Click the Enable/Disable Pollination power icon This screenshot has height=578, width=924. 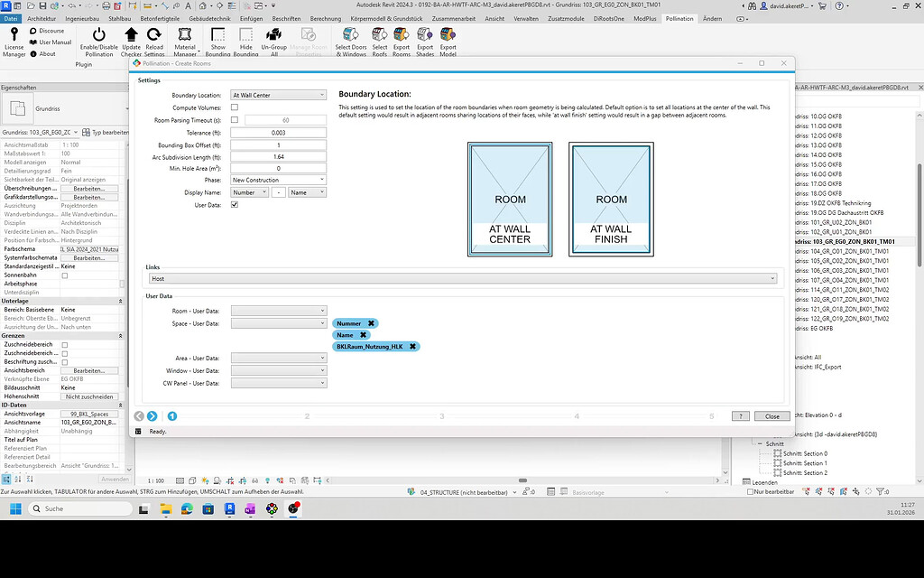tap(99, 35)
